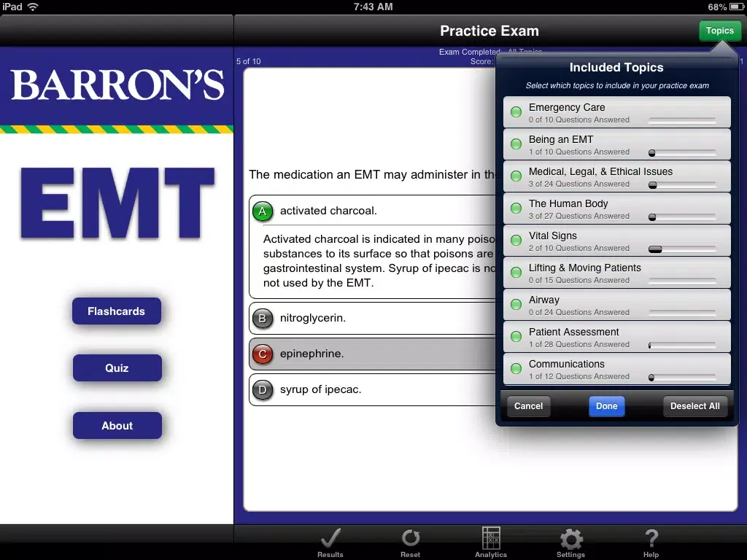Viewport: 747px width, 560px height.
Task: Toggle Medical, Legal, & Ethical Issues indicator
Action: 516,176
